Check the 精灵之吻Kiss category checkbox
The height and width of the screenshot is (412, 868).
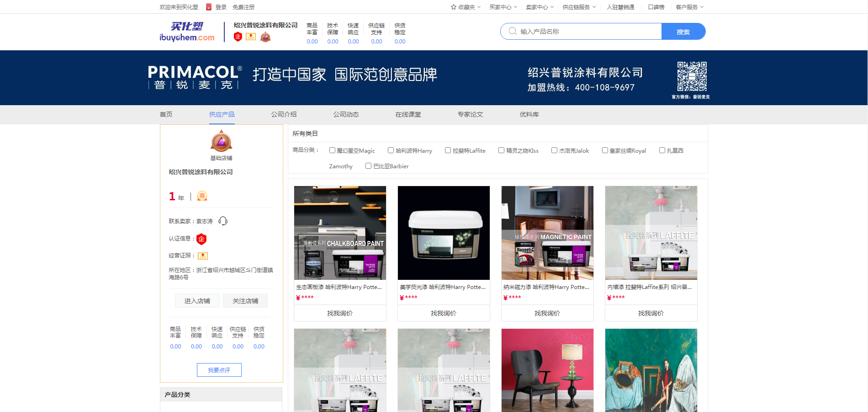(501, 150)
